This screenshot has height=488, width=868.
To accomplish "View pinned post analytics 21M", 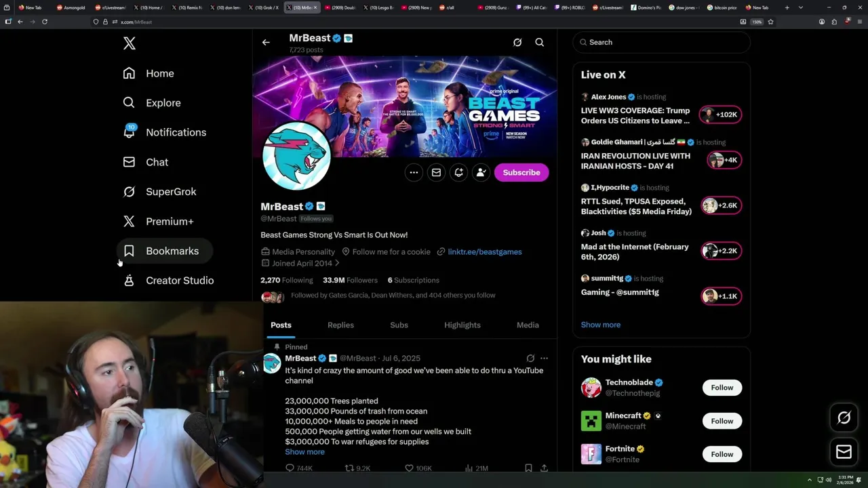I will pyautogui.click(x=477, y=468).
